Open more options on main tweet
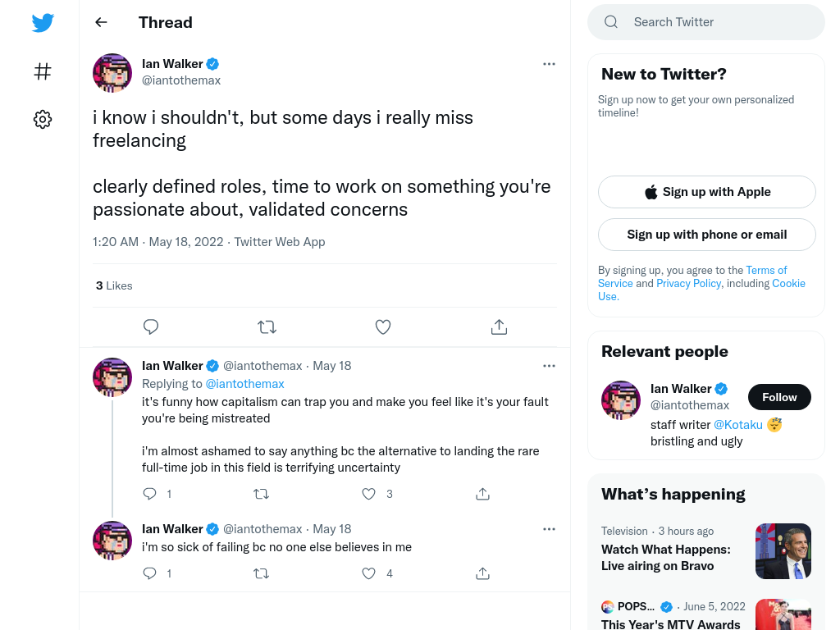 [x=549, y=64]
